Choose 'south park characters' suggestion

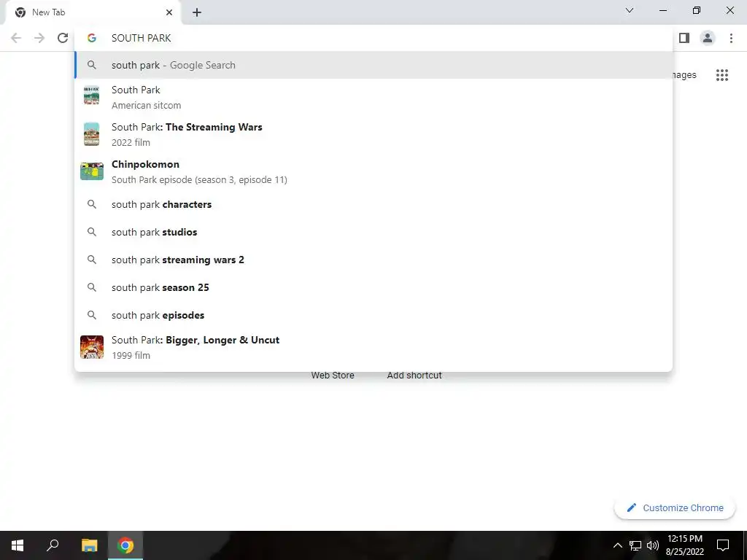point(373,204)
